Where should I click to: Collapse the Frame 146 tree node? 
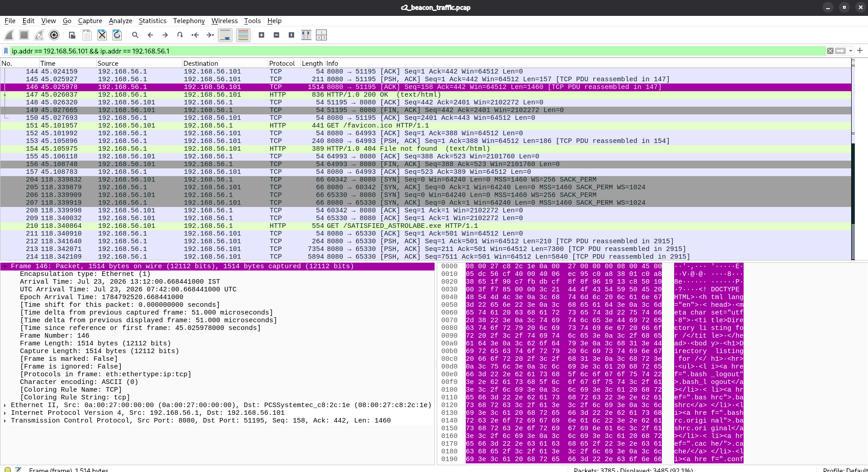(5, 266)
